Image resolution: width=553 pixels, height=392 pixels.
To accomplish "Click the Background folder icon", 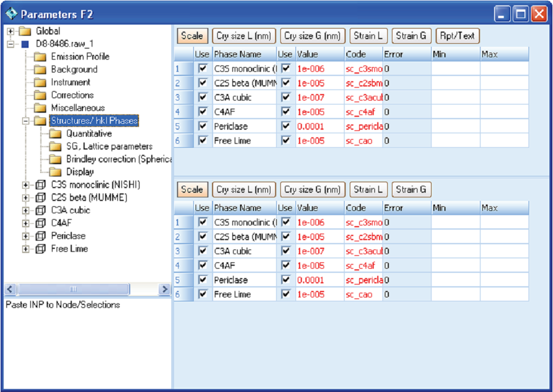I will click(40, 70).
